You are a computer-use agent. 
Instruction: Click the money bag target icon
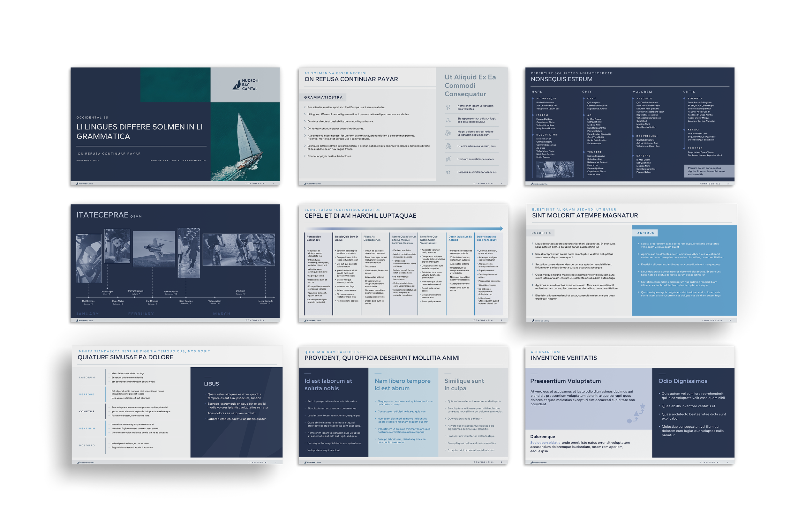click(448, 133)
